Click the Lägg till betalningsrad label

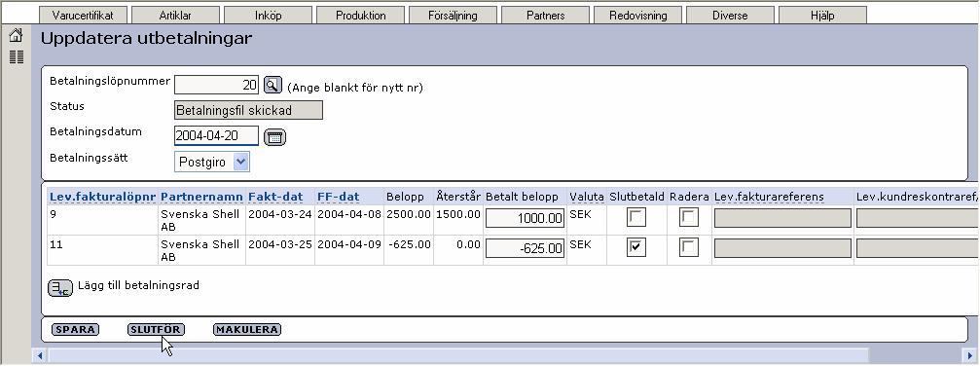(139, 286)
